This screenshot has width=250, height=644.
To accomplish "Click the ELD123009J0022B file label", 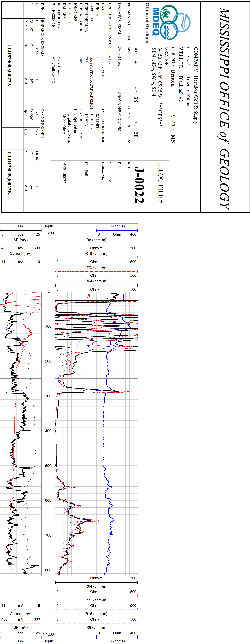I will (x=9, y=173).
